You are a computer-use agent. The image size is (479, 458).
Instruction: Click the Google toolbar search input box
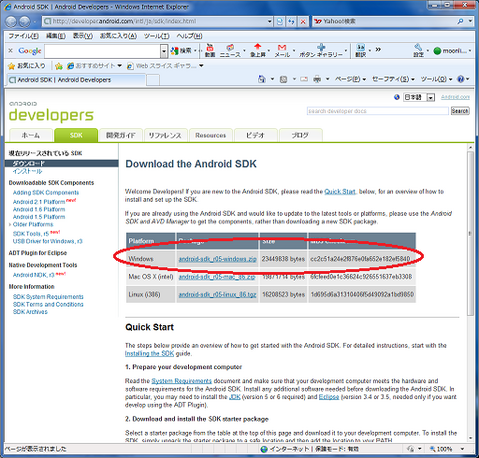coord(103,51)
